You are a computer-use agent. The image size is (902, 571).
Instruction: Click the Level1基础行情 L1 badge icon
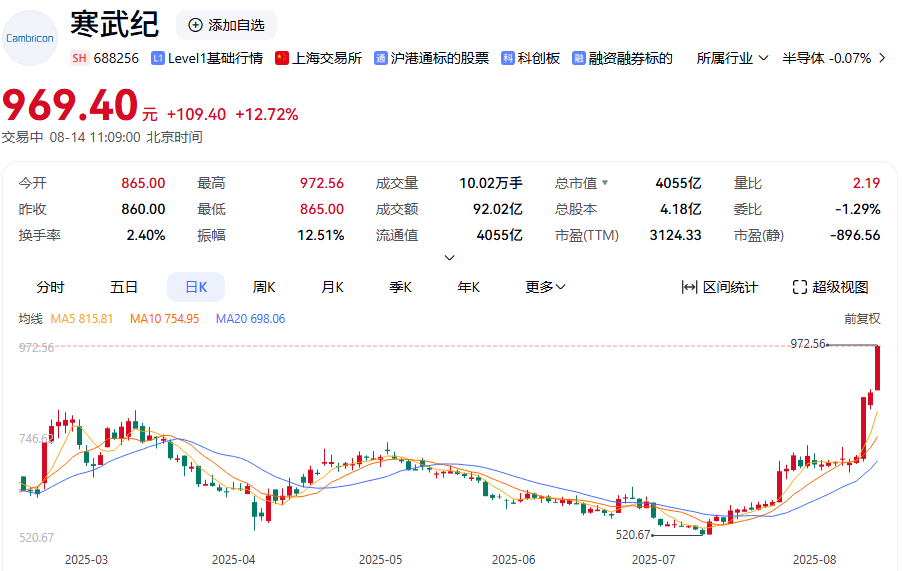158,58
